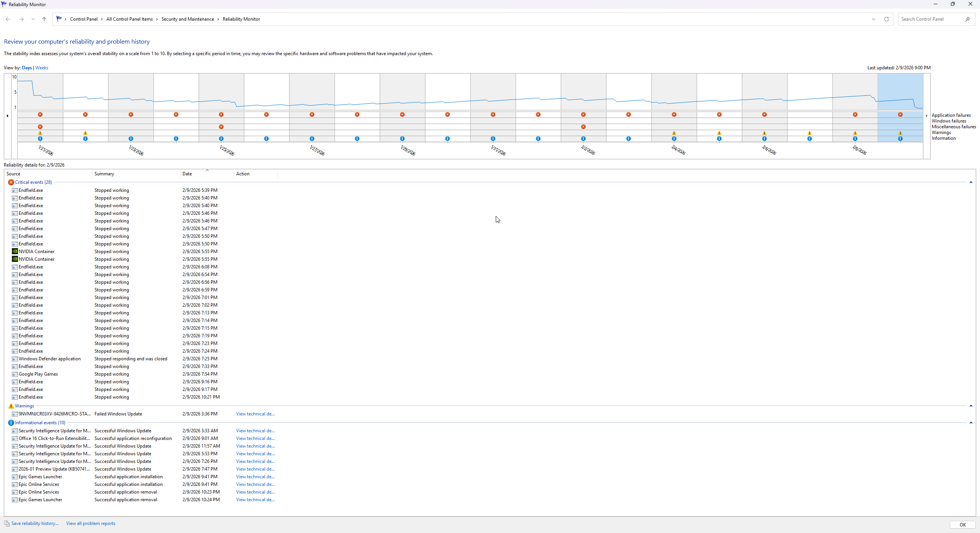Click the search magnifier icon

967,19
